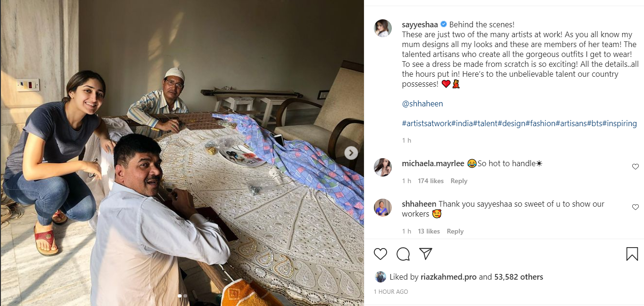
Task: Open the @shhaheen mention link
Action: tap(422, 104)
